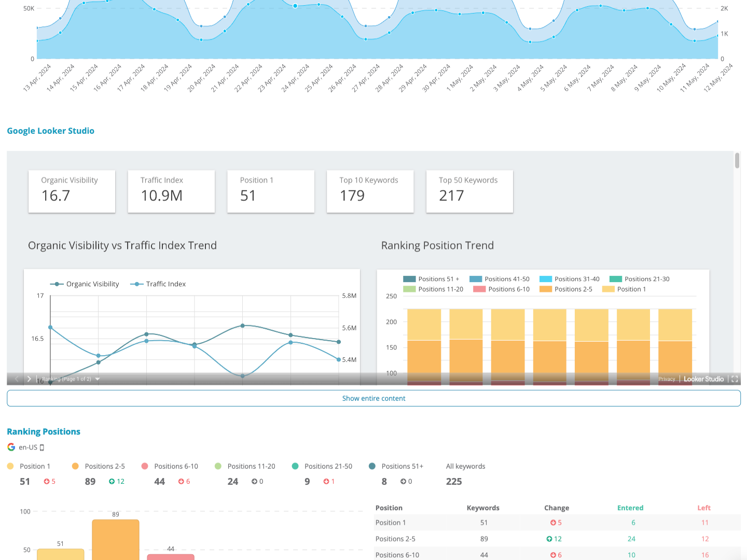Toggle Organic Visibility series in line chart legend
Image resolution: width=747 pixels, height=560 pixels.
click(x=85, y=284)
